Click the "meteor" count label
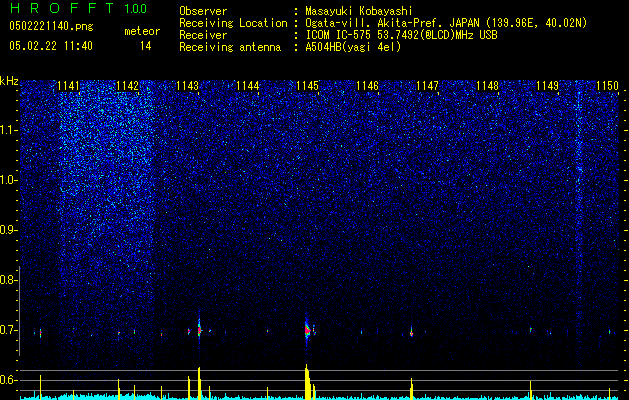This screenshot has height=400, width=629. click(x=142, y=31)
